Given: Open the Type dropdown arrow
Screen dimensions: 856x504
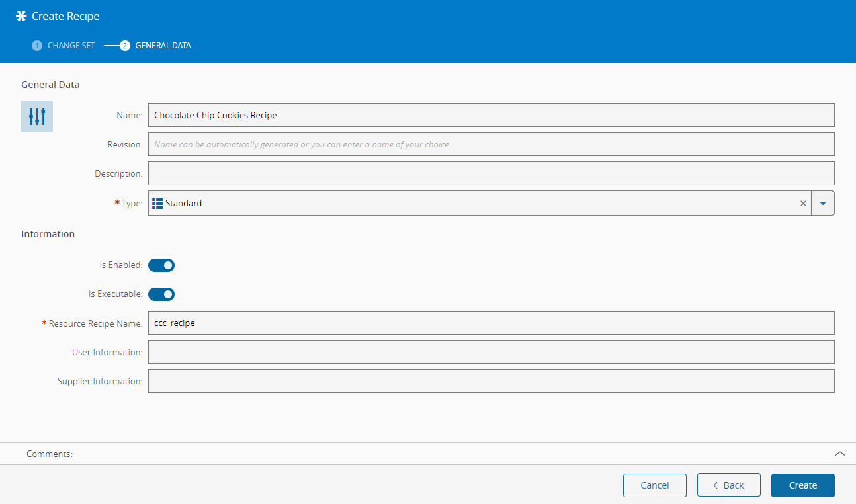Looking at the screenshot, I should point(823,204).
